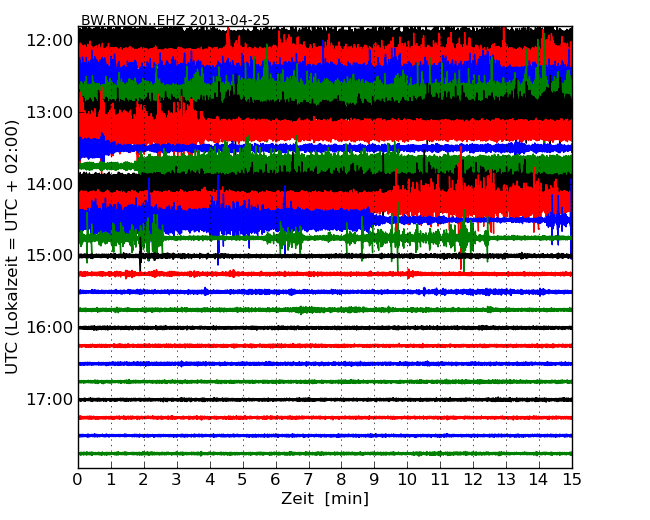650x520 pixels.
Task: Click the 17:00 time label
Action: [50, 399]
